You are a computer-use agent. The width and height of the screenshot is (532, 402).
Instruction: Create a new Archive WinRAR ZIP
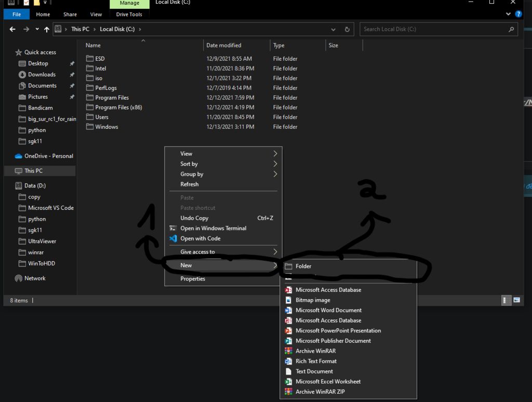348,392
